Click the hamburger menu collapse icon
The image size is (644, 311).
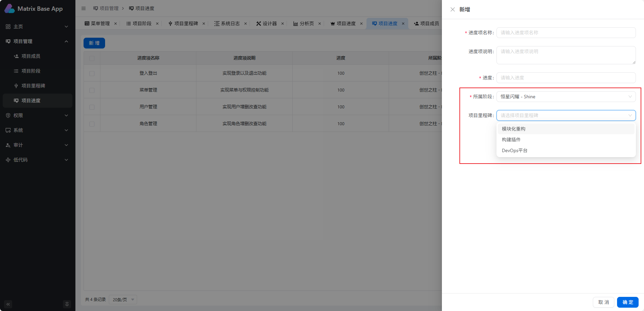pyautogui.click(x=84, y=8)
